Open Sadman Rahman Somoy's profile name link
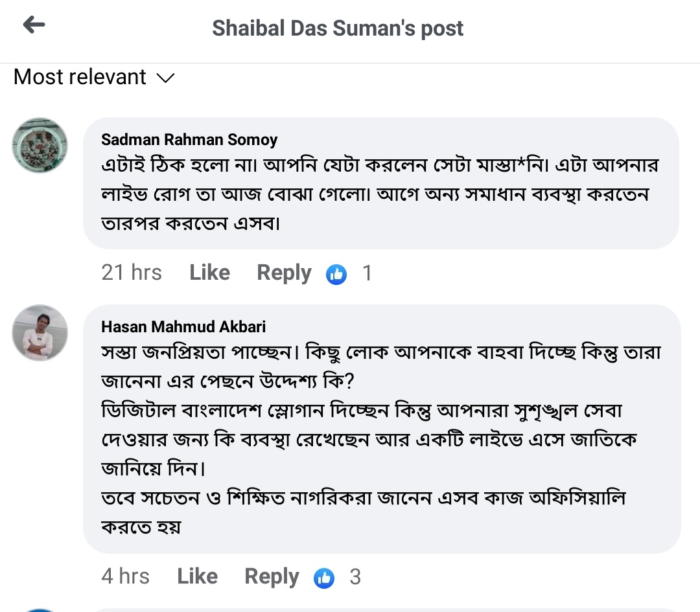The height and width of the screenshot is (612, 700). point(189,139)
